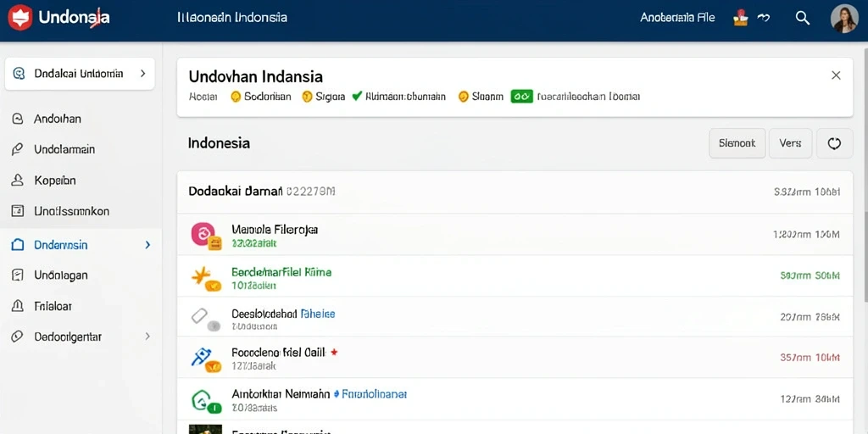
Task: Expand the Dndalcai Unldomia selector chevron
Action: pyautogui.click(x=142, y=73)
